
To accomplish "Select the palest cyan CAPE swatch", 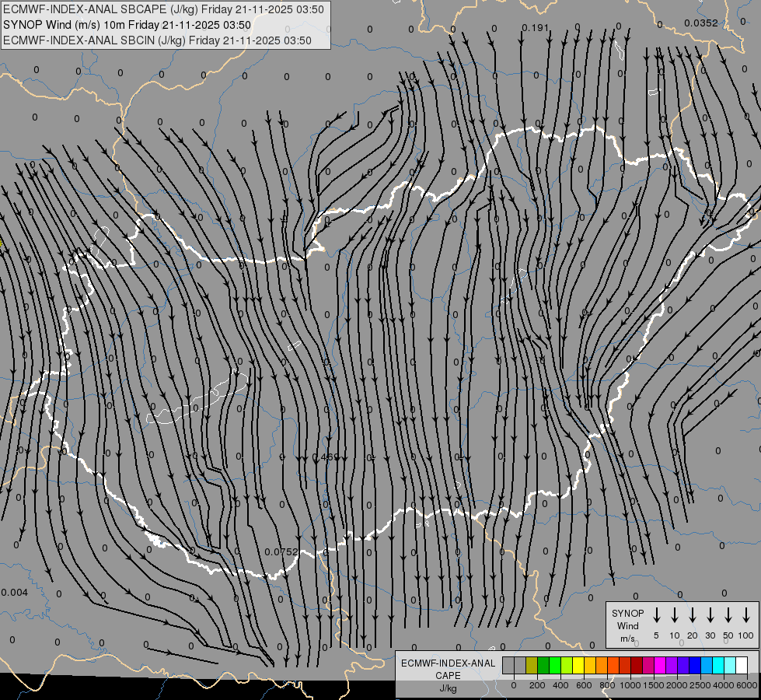I will pyautogui.click(x=730, y=666).
